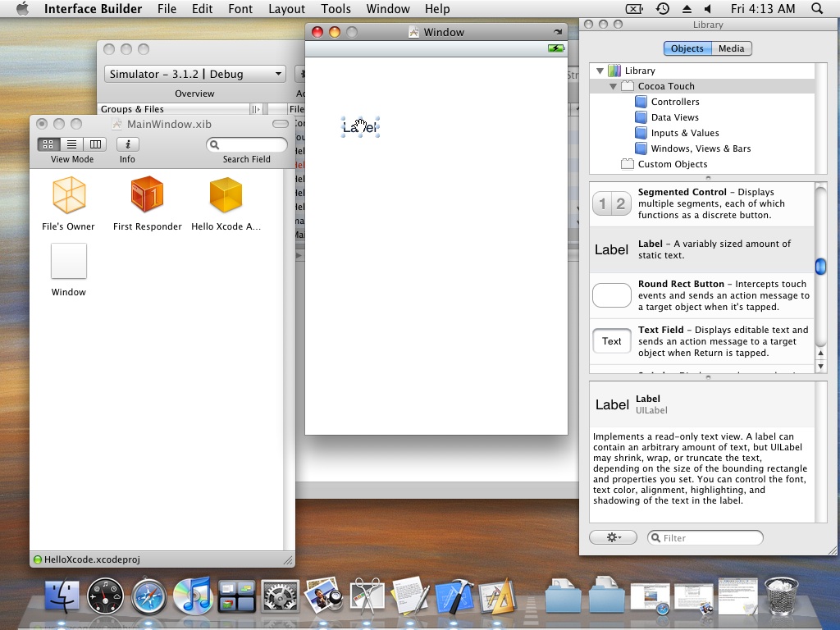Open the Info inspector button
Viewport: 840px width, 630px height.
pos(127,144)
